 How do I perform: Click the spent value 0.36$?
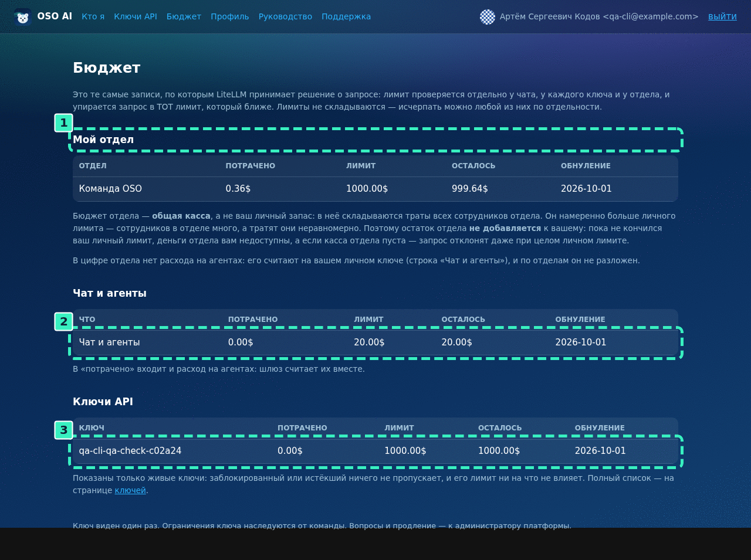click(238, 189)
